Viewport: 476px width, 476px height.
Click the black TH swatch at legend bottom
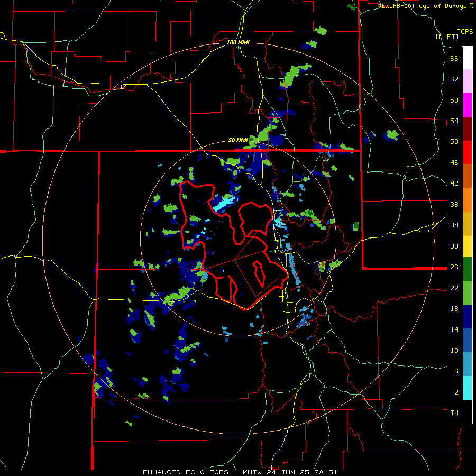click(x=467, y=411)
